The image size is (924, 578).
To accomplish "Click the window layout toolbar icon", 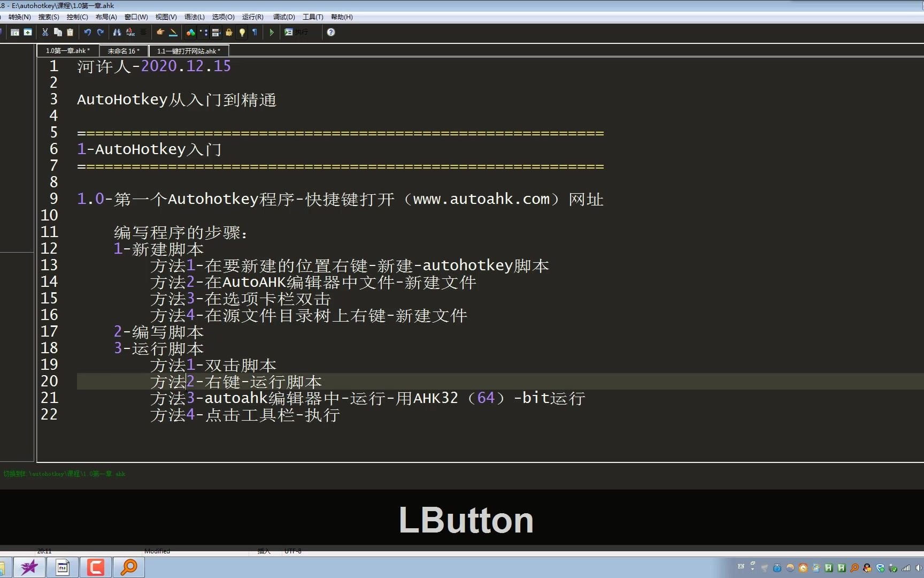I will [x=15, y=32].
